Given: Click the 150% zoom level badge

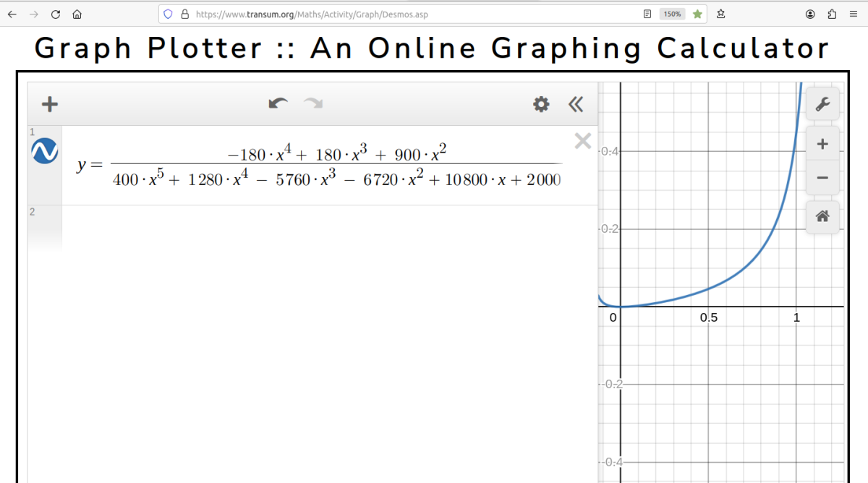Looking at the screenshot, I should tap(672, 14).
